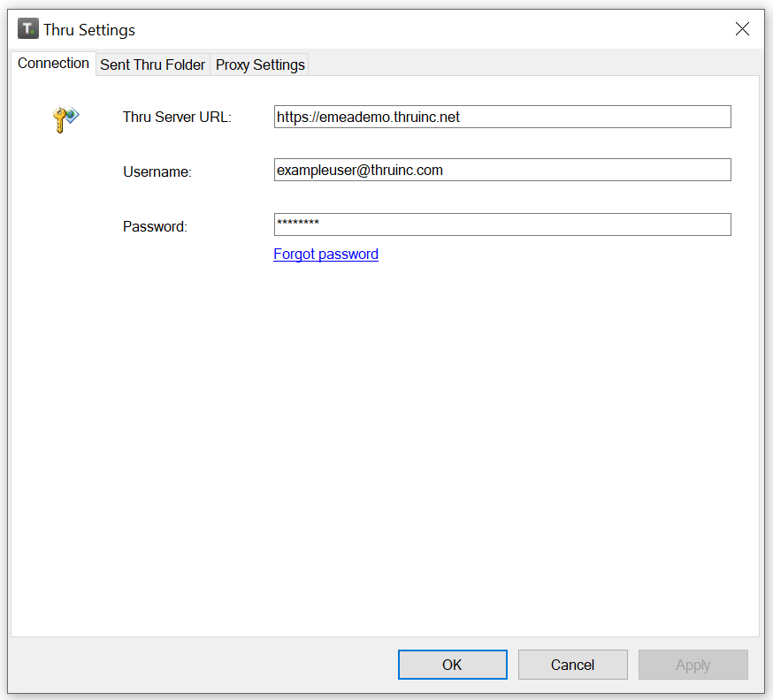The width and height of the screenshot is (773, 700).
Task: Close the Thru Settings window
Action: pos(742,29)
